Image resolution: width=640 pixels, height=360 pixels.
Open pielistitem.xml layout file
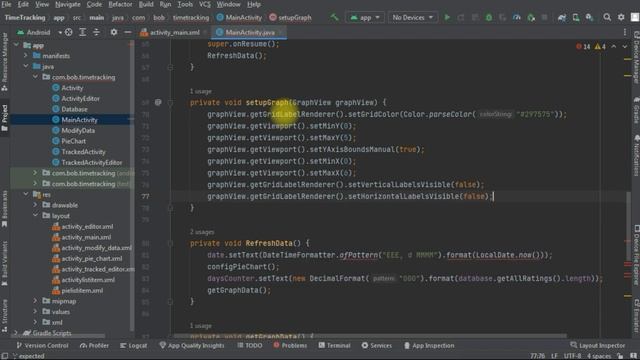pos(82,290)
